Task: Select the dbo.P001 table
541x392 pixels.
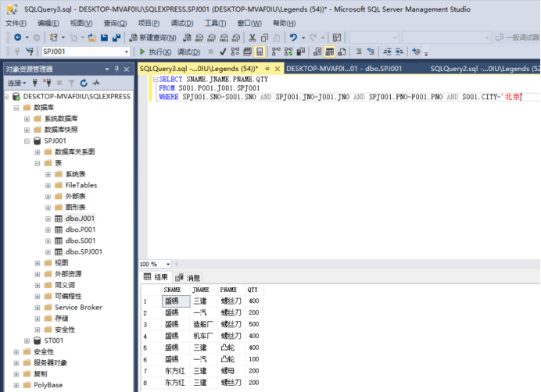Action: tap(81, 230)
